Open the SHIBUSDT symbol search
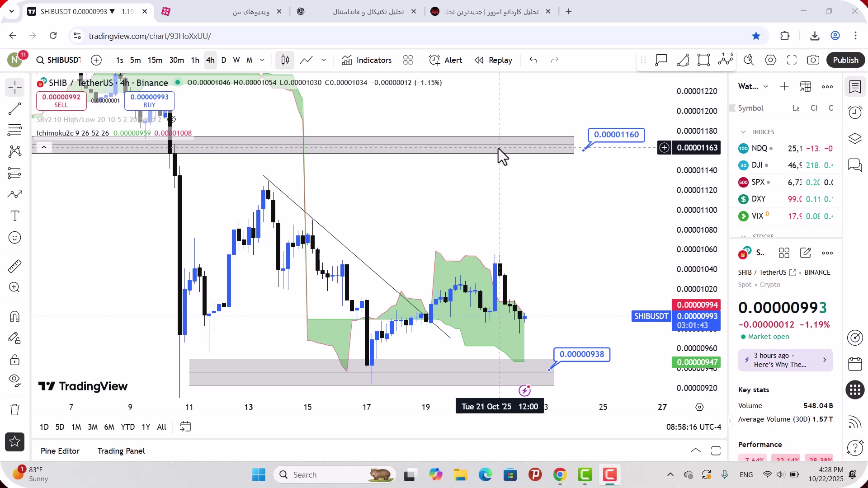 (x=59, y=60)
